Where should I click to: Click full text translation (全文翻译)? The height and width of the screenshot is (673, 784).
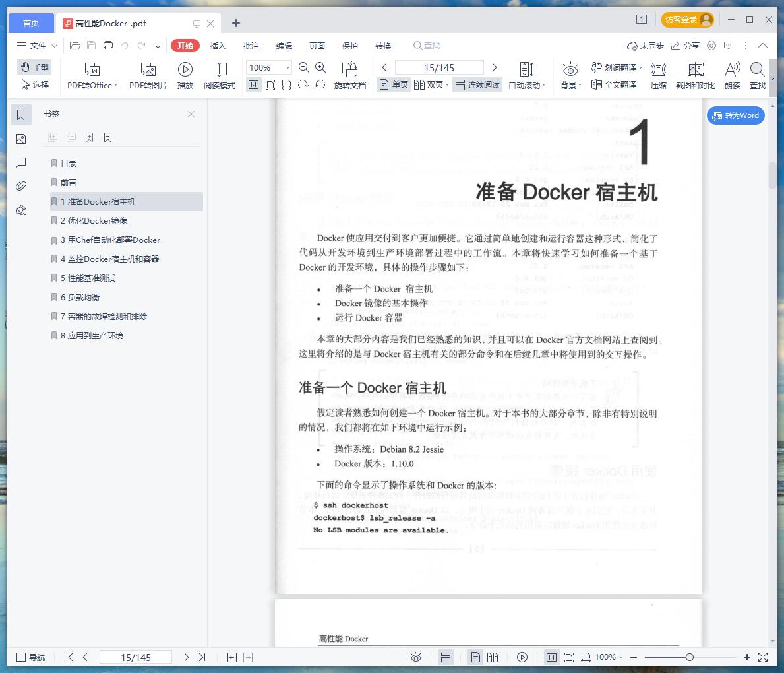[x=613, y=84]
